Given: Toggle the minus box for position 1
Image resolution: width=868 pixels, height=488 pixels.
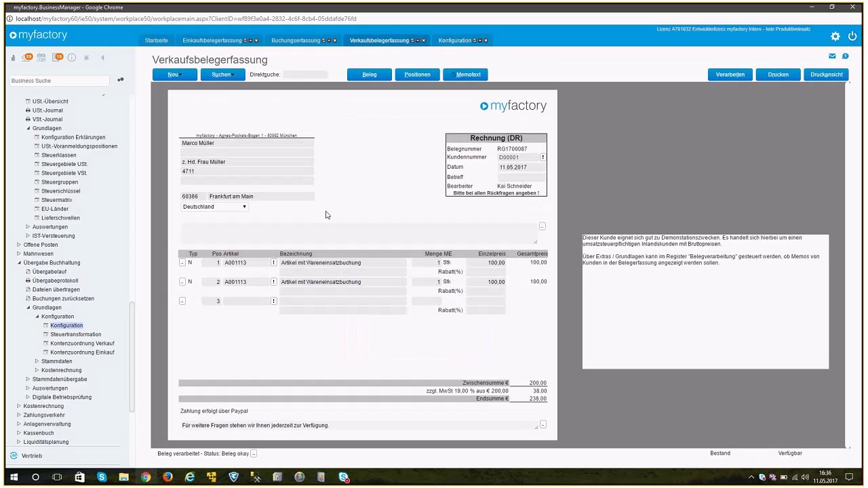Looking at the screenshot, I should 182,262.
